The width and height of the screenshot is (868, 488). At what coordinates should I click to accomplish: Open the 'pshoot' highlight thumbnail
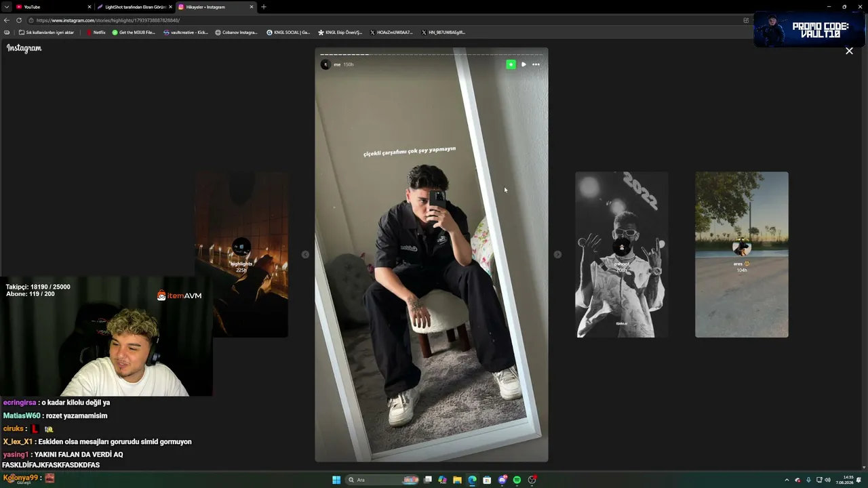coord(622,254)
